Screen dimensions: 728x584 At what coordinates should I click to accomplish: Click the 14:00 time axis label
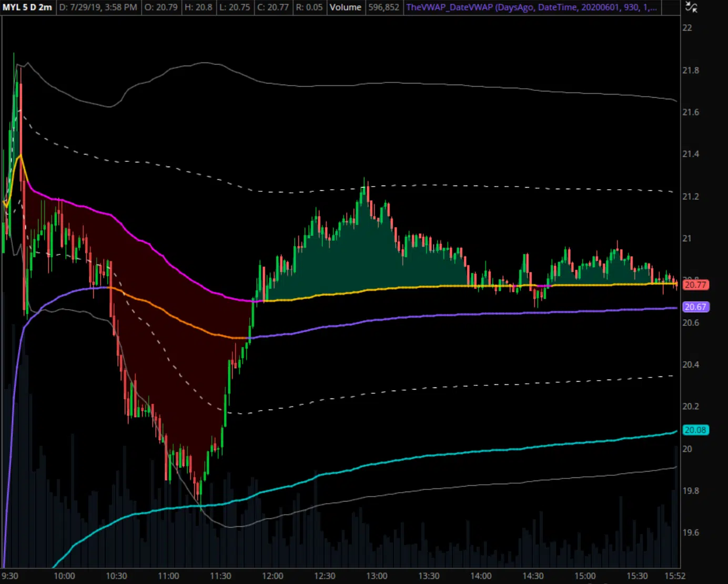point(481,576)
